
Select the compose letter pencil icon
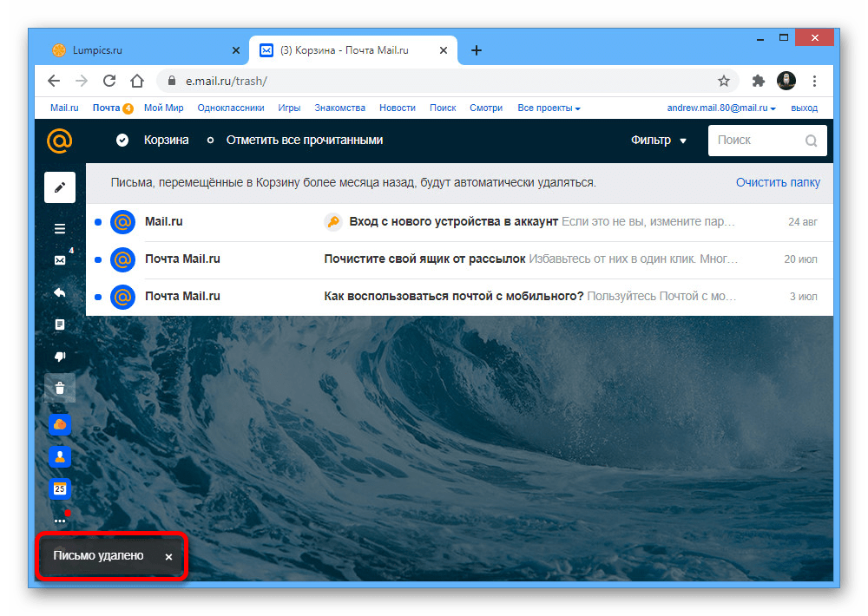pyautogui.click(x=59, y=187)
